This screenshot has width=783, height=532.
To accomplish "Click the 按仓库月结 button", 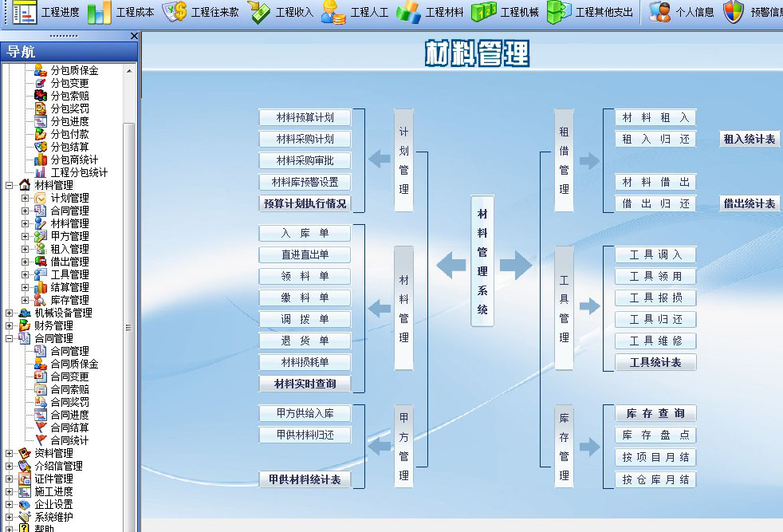I will pyautogui.click(x=655, y=480).
